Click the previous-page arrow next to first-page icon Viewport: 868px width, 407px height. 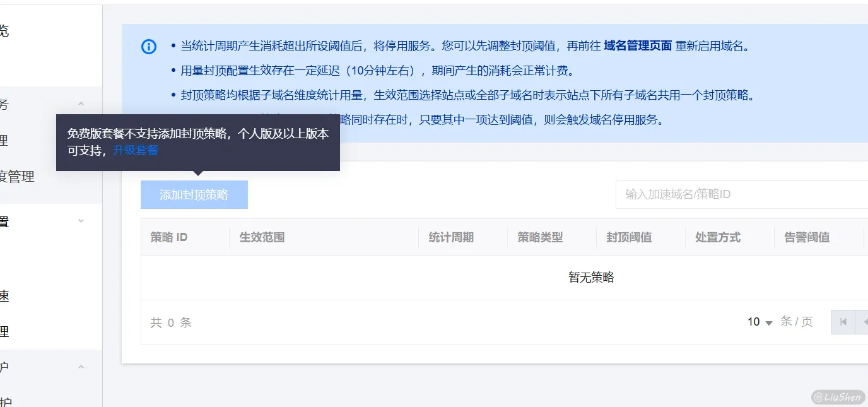tap(864, 322)
